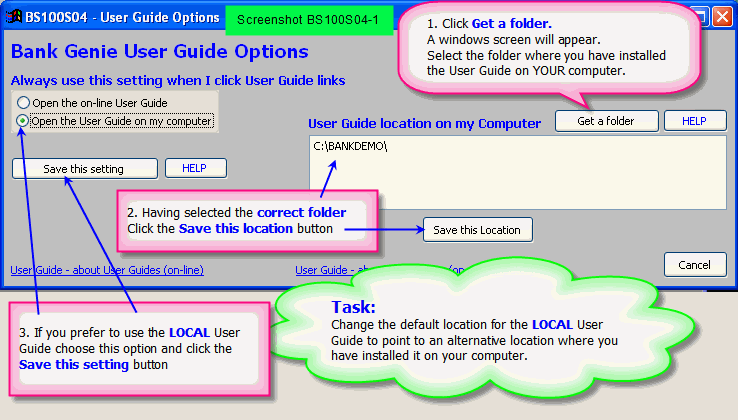Screen dimensions: 738x420
Task: Click the Get a folder button
Action: 606,121
